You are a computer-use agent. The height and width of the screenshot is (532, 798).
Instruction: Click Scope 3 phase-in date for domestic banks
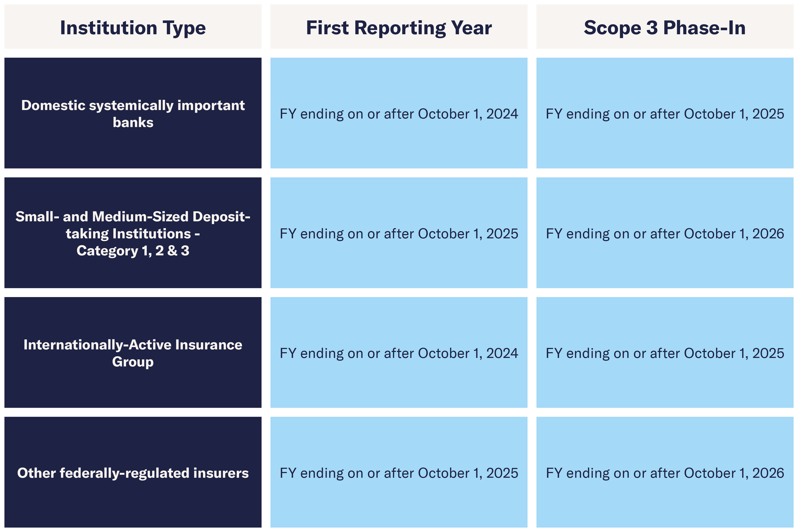point(665,113)
